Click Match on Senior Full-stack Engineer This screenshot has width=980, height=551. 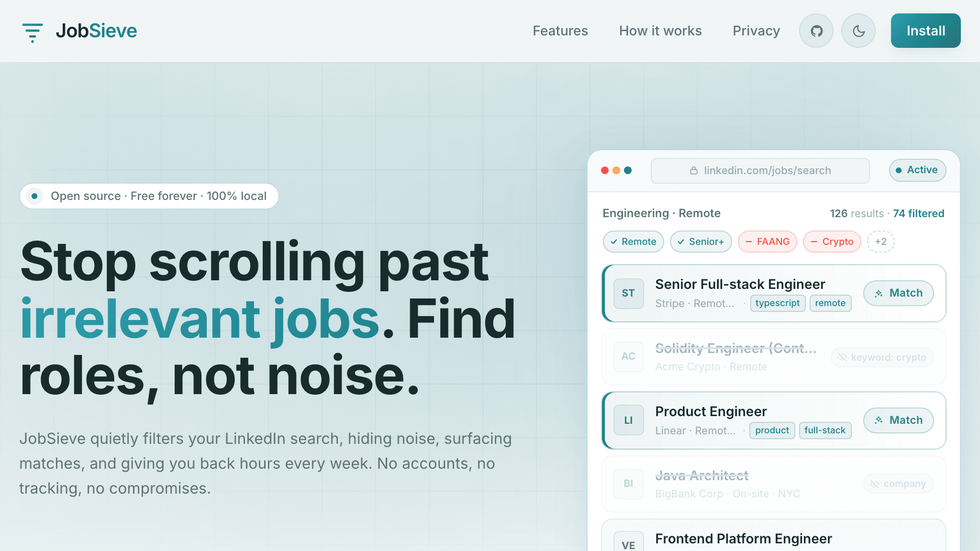pos(899,293)
